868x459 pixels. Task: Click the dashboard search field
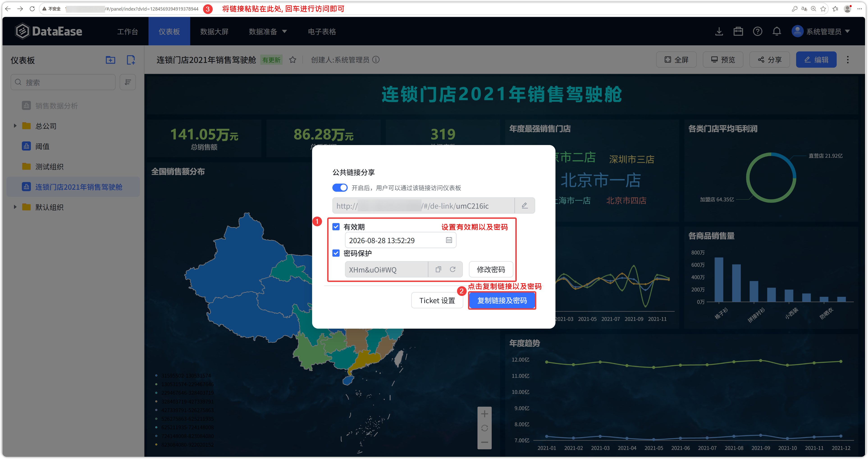[x=63, y=82]
